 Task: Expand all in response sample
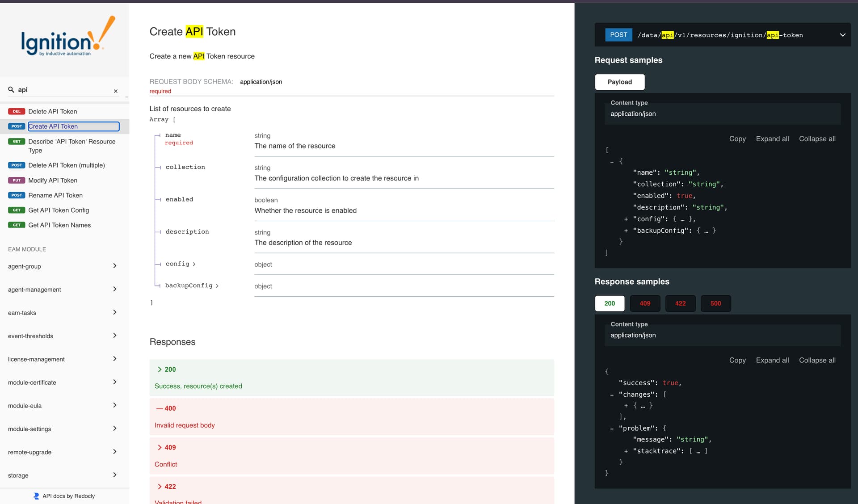click(772, 361)
